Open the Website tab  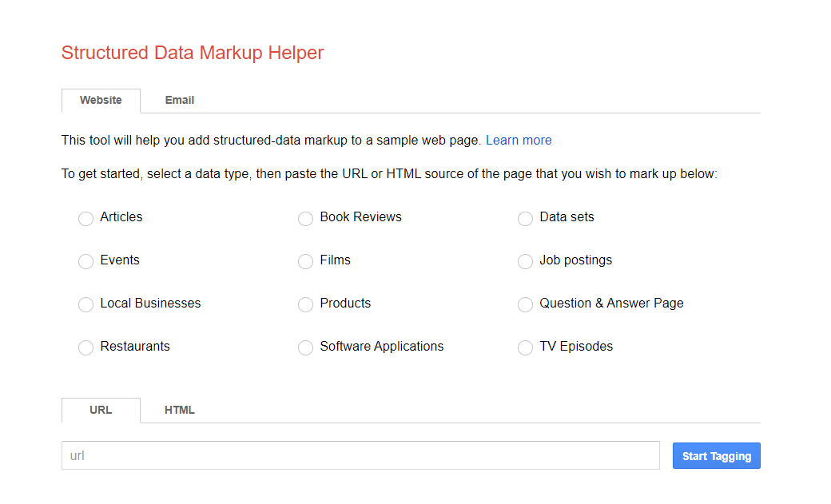(x=101, y=101)
